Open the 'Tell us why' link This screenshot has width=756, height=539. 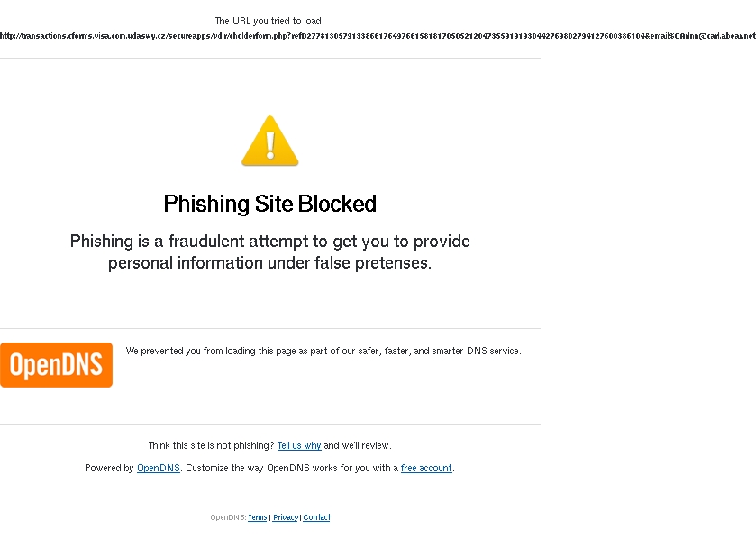tap(299, 445)
